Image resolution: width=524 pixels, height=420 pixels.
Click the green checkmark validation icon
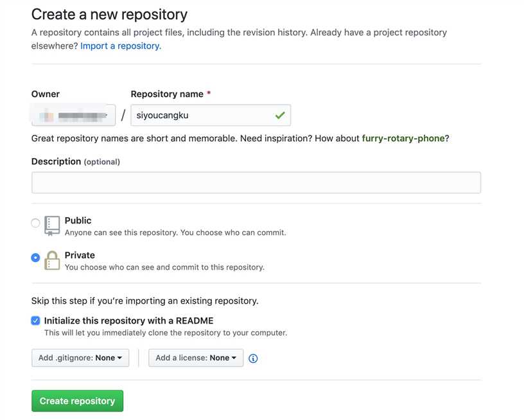(280, 115)
